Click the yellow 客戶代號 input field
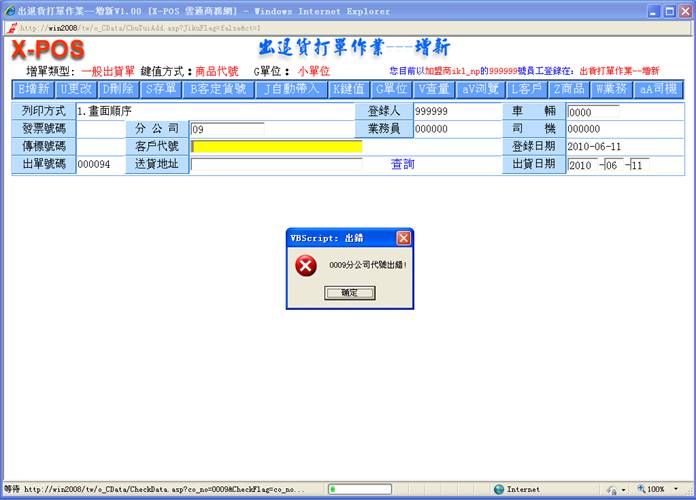Image resolution: width=696 pixels, height=500 pixels. [276, 147]
